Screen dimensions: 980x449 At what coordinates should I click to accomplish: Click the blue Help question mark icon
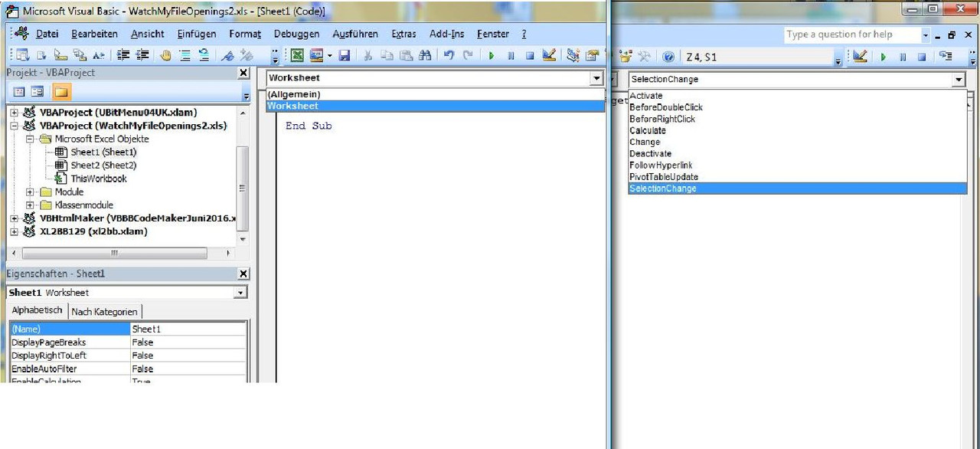click(668, 56)
